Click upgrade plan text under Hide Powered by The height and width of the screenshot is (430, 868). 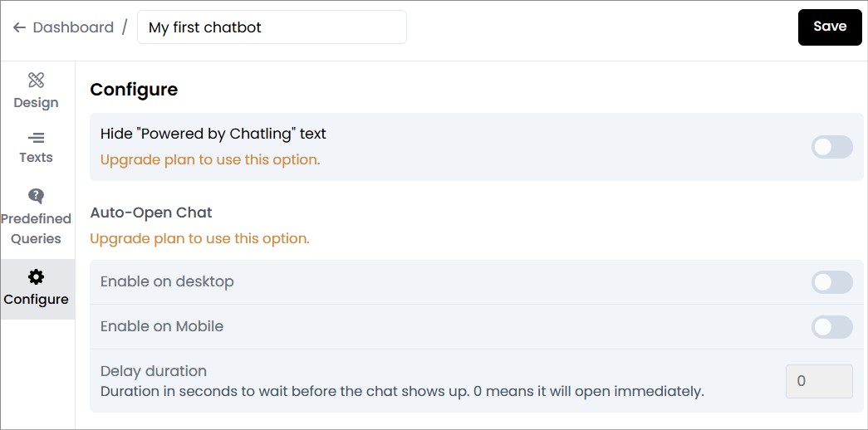(210, 159)
